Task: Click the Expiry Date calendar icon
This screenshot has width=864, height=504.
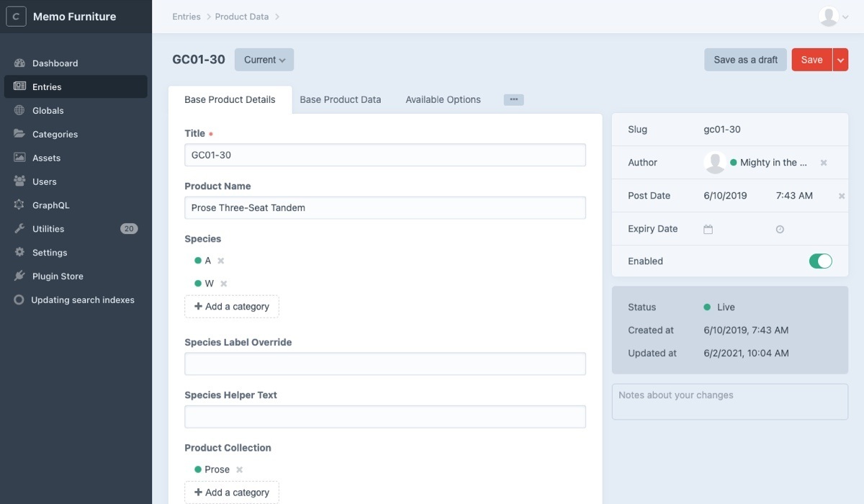Action: 708,229
